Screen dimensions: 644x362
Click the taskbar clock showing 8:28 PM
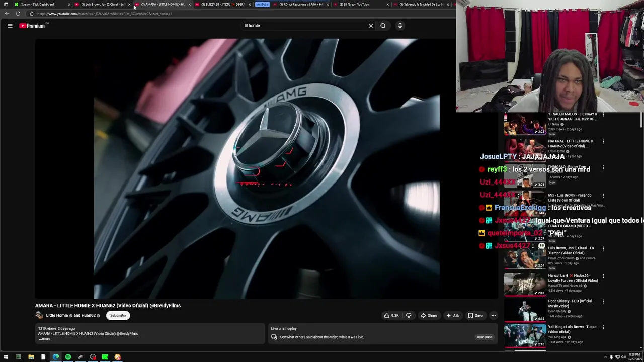[x=633, y=357]
